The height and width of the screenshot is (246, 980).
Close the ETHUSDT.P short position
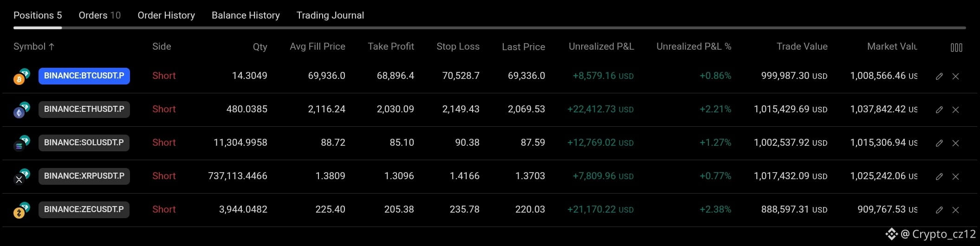955,110
